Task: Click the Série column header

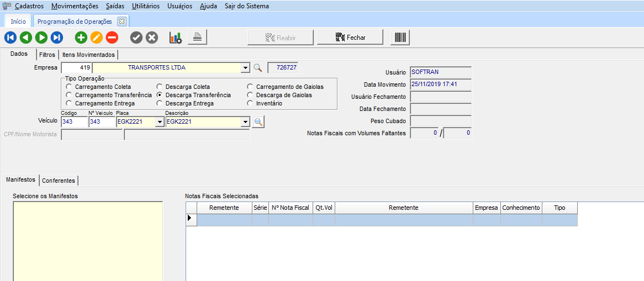Action: (x=260, y=208)
